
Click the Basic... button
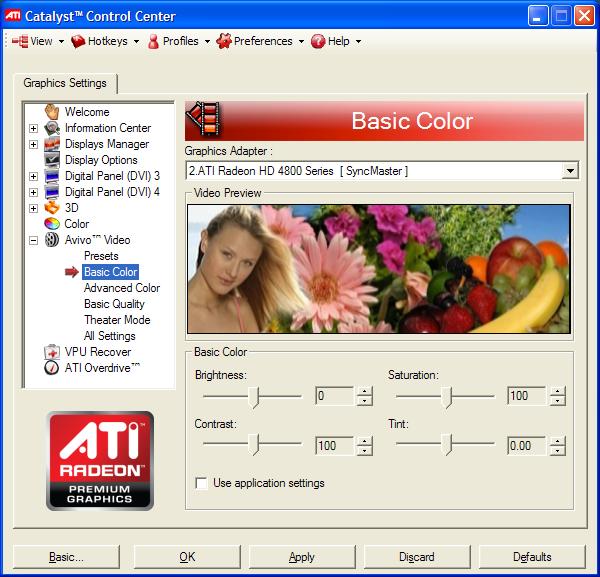66,557
